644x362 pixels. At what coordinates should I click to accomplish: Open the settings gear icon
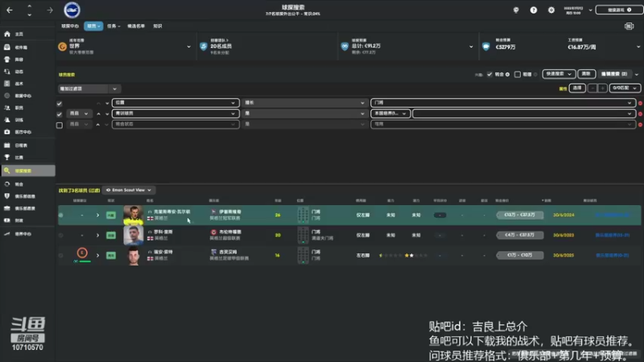[551, 10]
